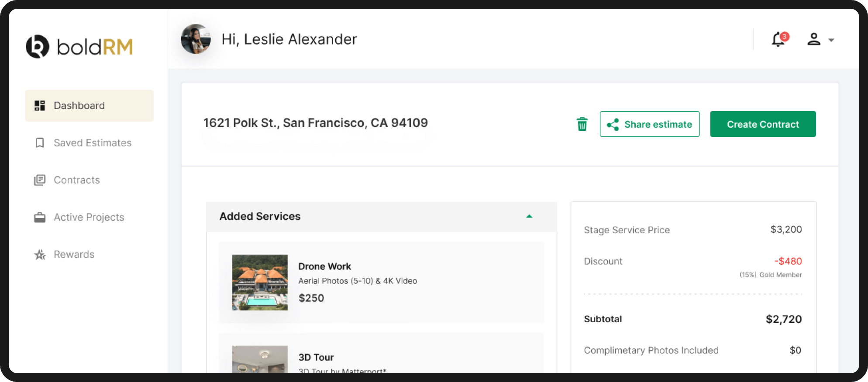868x382 pixels.
Task: Click the (15%) Gold Member note
Action: pos(771,275)
